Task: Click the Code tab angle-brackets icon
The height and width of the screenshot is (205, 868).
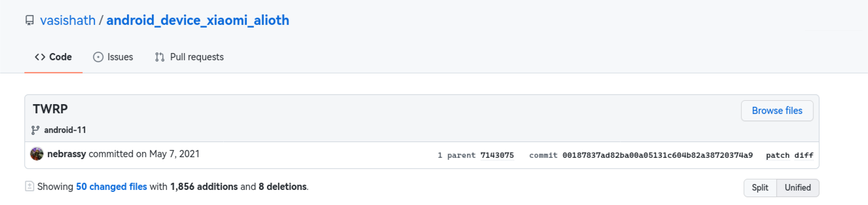Action: coord(40,57)
